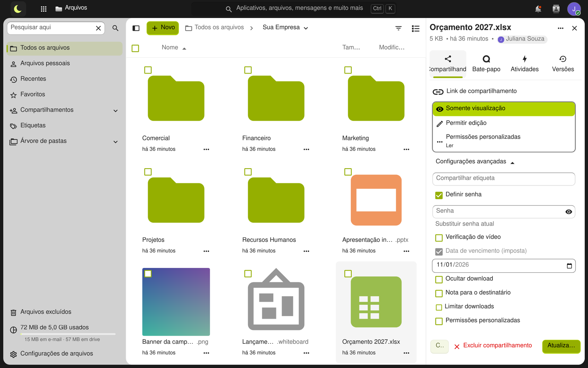Open contacts icon in top bar

pos(556,9)
